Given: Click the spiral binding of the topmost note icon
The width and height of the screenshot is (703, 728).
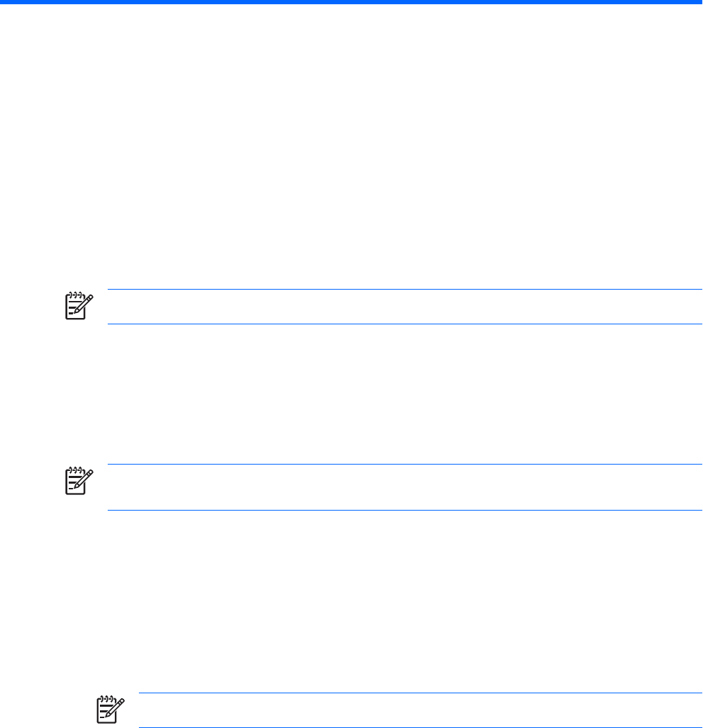Looking at the screenshot, I should pos(75,295).
